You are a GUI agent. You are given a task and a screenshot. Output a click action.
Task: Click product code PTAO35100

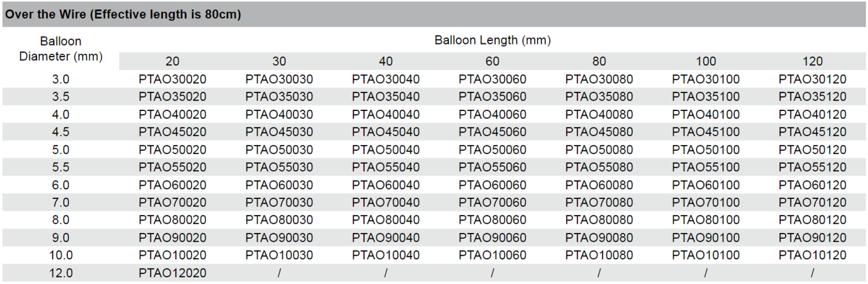pos(706,97)
